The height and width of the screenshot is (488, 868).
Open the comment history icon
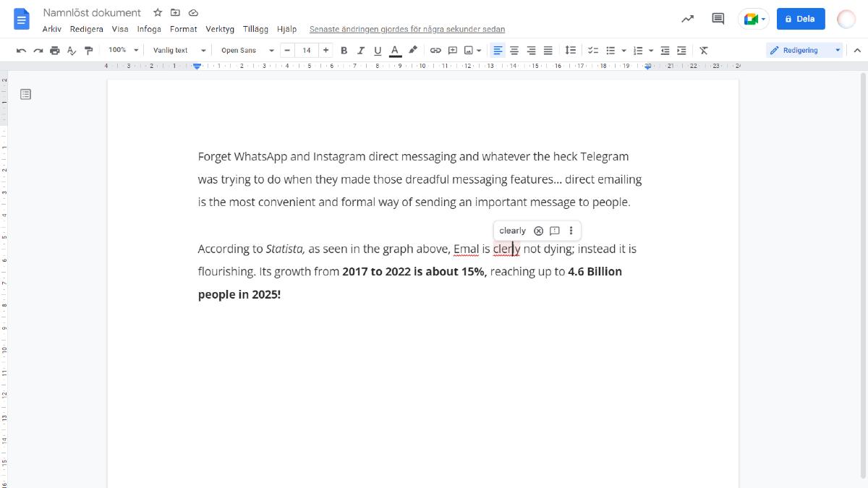click(x=718, y=19)
